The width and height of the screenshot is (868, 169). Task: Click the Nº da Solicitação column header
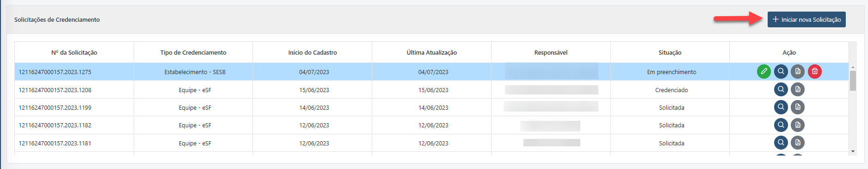pos(74,52)
